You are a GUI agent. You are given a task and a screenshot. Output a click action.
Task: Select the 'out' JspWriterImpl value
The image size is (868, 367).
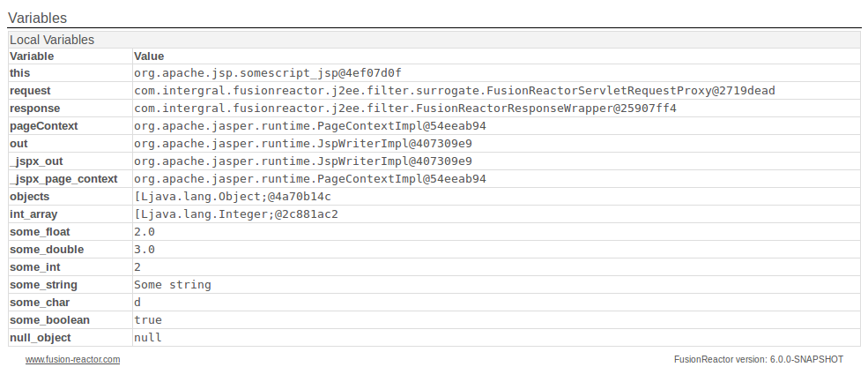[303, 144]
